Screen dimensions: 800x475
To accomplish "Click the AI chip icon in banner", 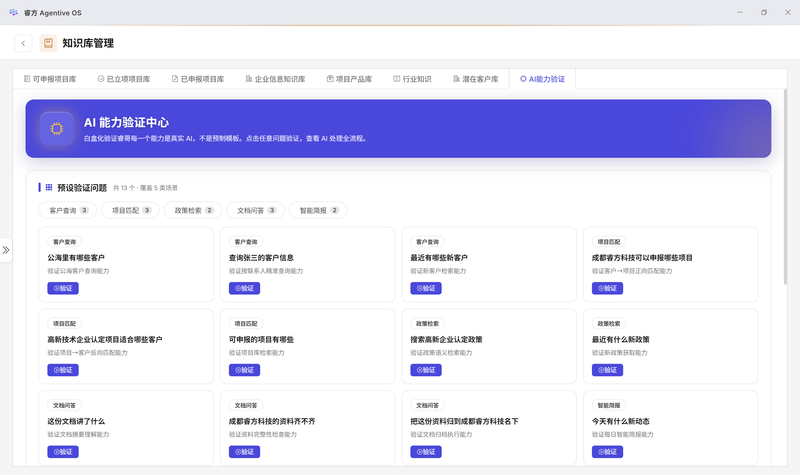I will tap(57, 129).
